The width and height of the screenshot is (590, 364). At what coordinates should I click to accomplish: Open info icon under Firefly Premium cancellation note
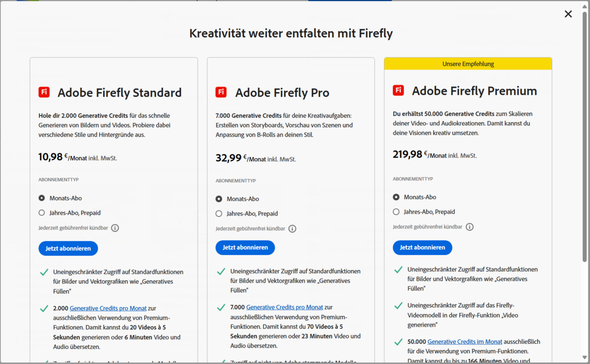pos(470,227)
